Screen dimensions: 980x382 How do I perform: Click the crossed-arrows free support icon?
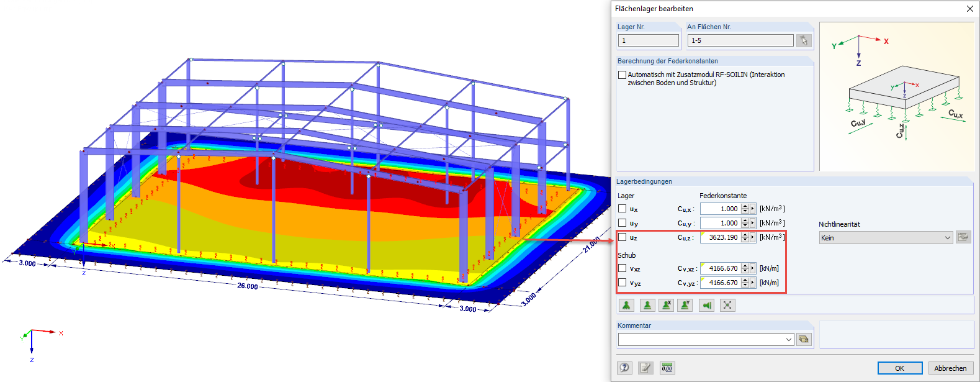pos(727,305)
